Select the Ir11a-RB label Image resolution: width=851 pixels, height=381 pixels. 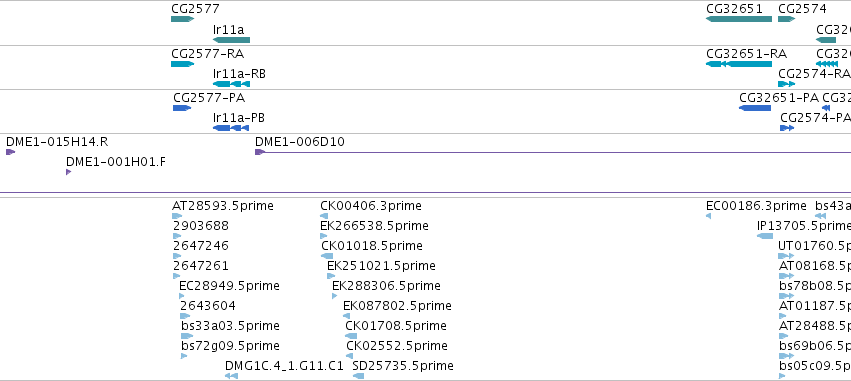click(x=239, y=74)
